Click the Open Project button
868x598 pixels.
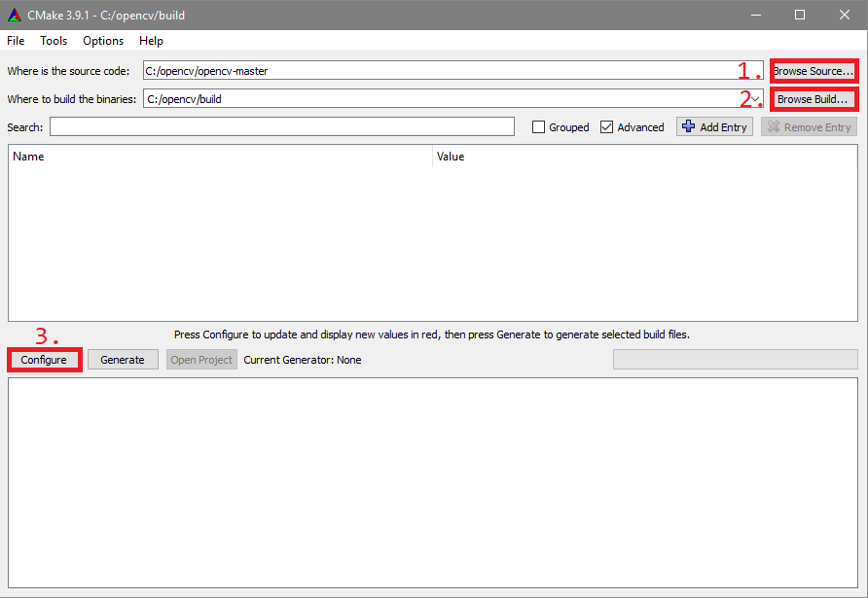coord(201,360)
